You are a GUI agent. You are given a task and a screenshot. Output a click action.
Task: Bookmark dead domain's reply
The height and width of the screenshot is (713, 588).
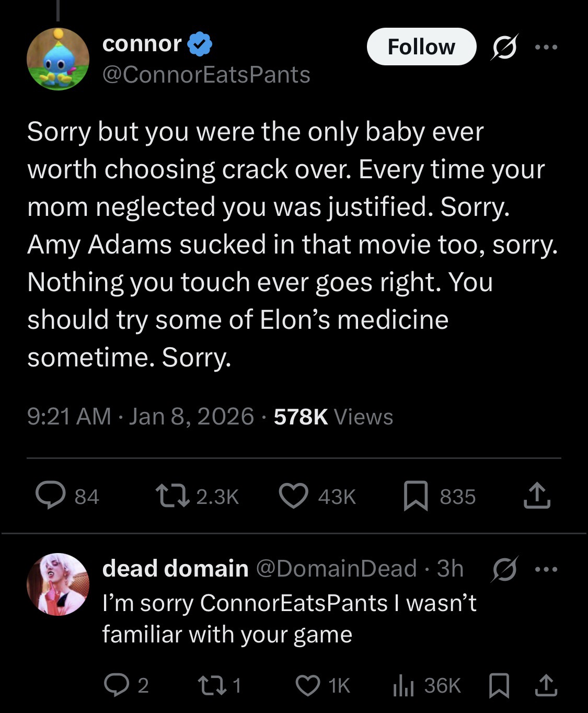[499, 685]
